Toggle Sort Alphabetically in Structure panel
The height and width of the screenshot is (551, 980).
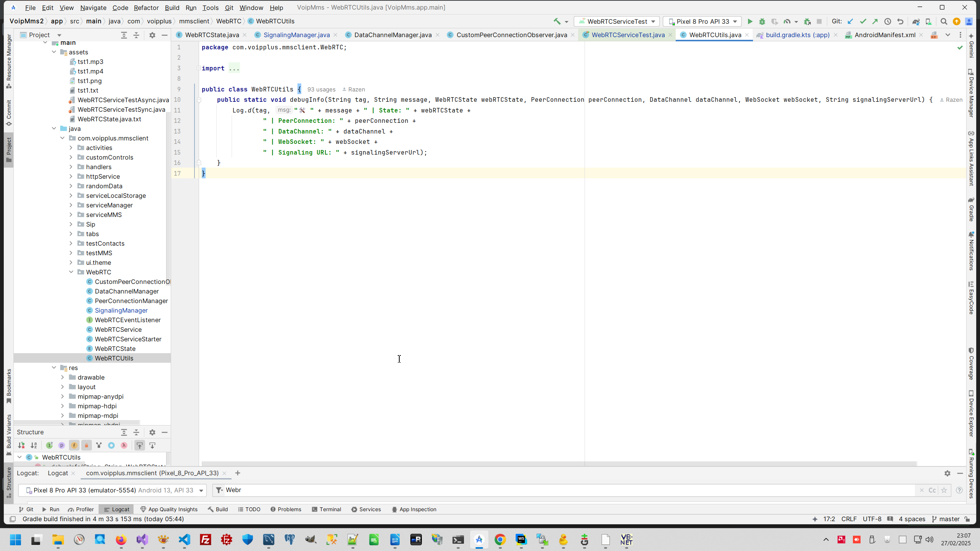tap(34, 445)
